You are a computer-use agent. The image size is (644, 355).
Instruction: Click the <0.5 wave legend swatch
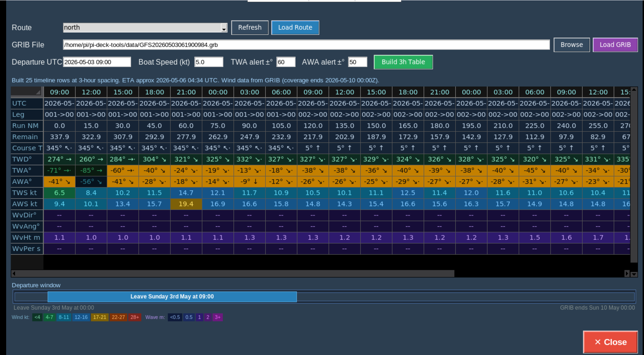click(175, 317)
